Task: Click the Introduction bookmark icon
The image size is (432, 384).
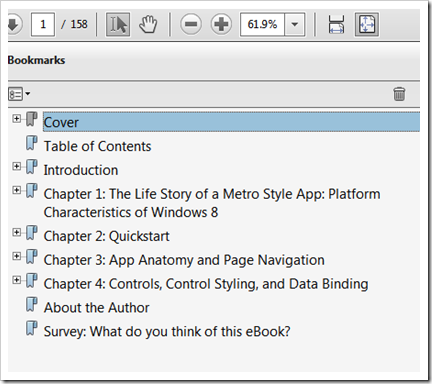Action: pyautogui.click(x=32, y=167)
